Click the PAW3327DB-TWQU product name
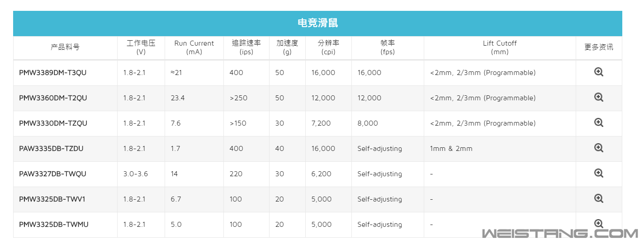The image size is (644, 244). point(52,174)
